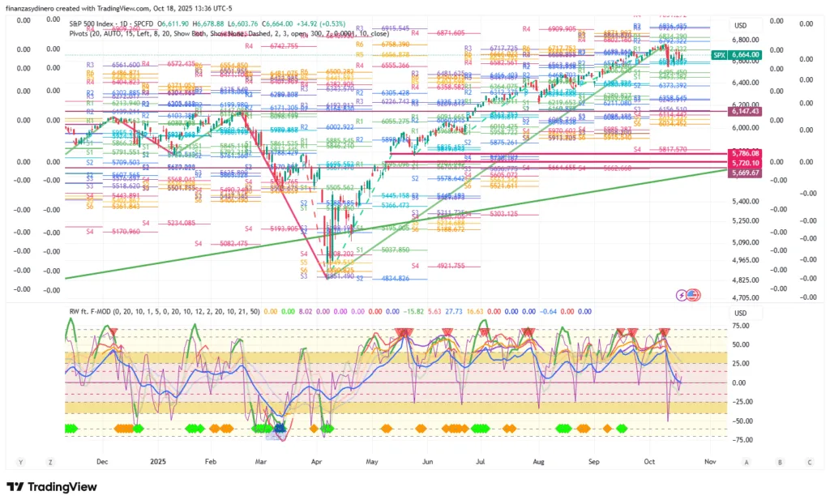Click the US flag economic event icon
This screenshot has width=830, height=504.
click(691, 294)
